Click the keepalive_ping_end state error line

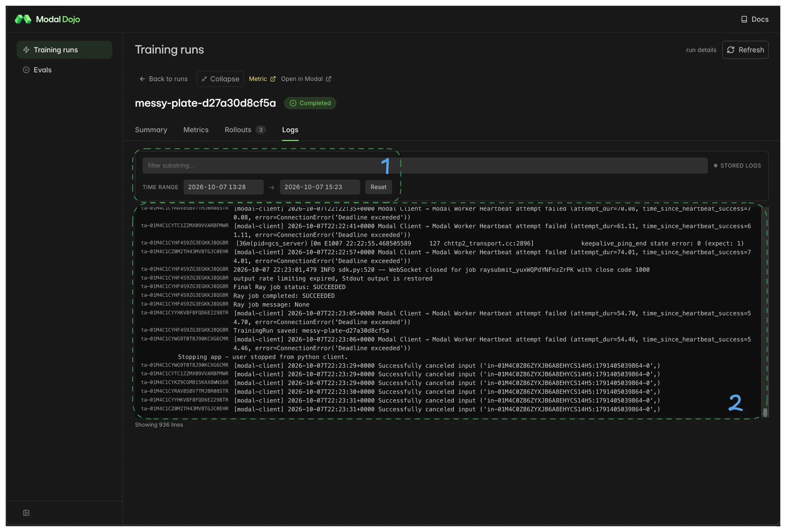(490, 244)
